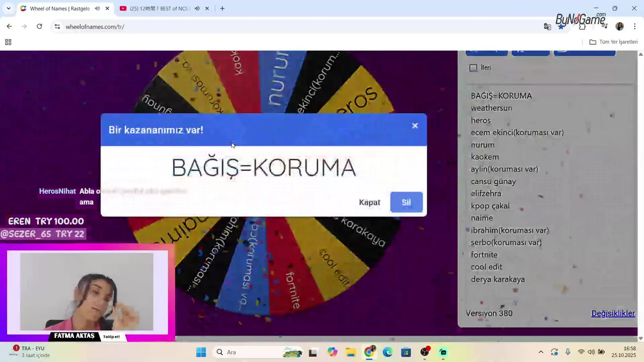Open the TRA - EYU taskbar widget
Image resolution: width=644 pixels, height=362 pixels.
tap(30, 351)
